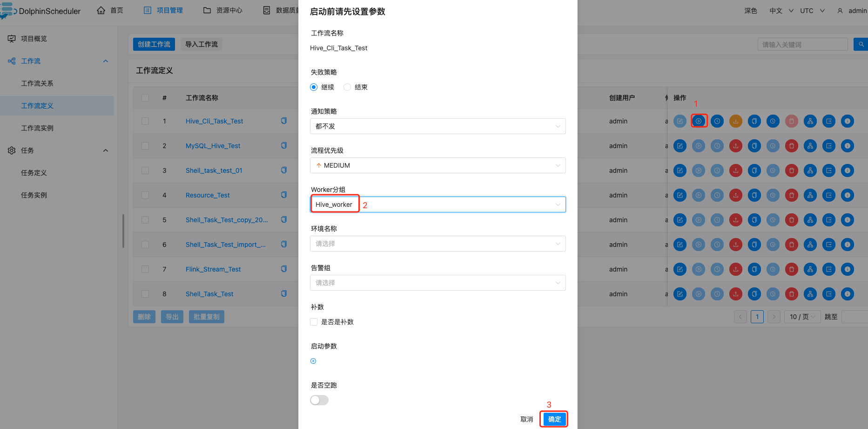Viewport: 868px width, 429px height.
Task: Open cron manage icon for Hive_Cli_Task_Test
Action: (x=773, y=121)
